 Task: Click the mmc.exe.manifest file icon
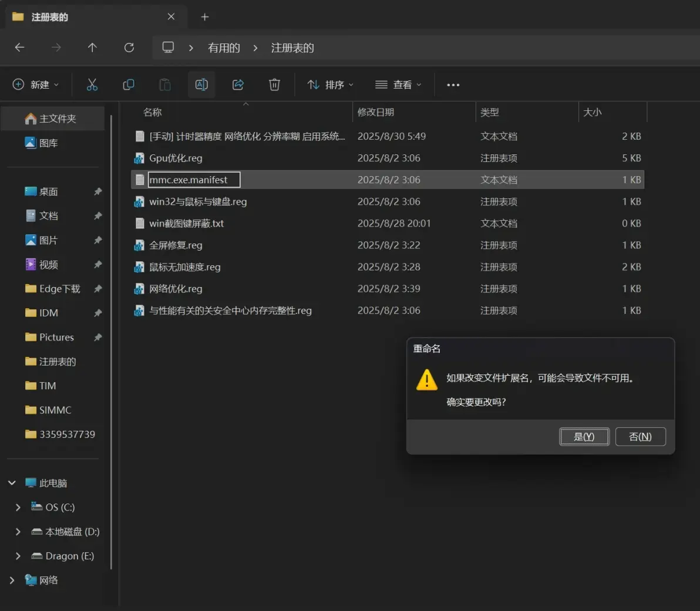coord(140,180)
